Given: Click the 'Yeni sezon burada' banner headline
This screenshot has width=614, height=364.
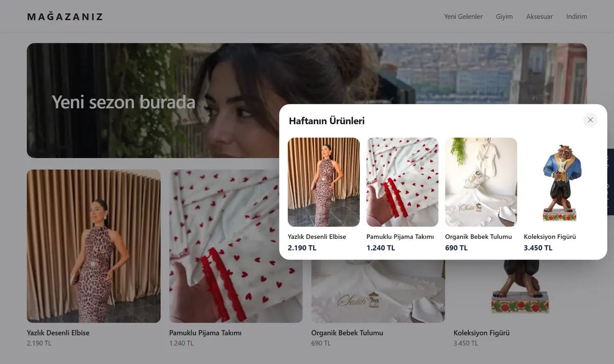Looking at the screenshot, I should click(x=124, y=102).
